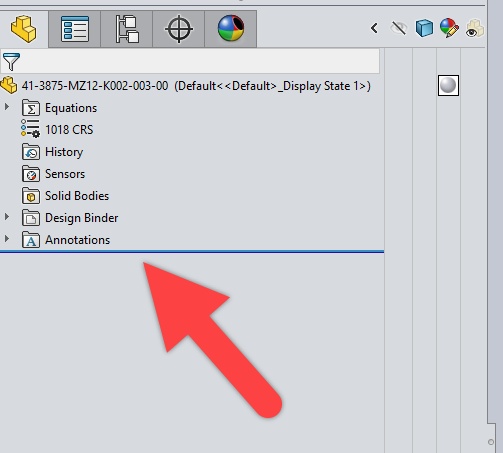The width and height of the screenshot is (503, 453).
Task: Click the History folder icon
Action: (31, 152)
